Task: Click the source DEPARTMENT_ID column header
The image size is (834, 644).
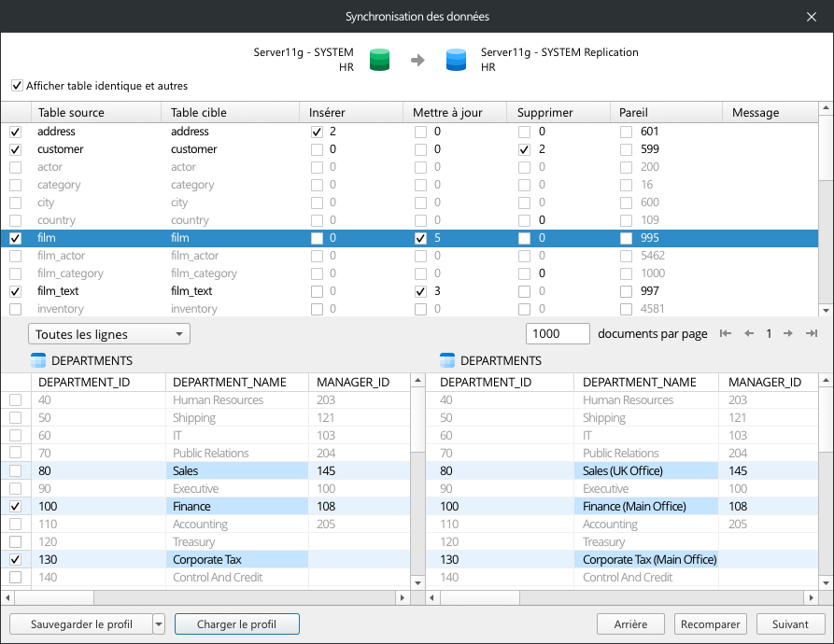Action: pyautogui.click(x=99, y=382)
